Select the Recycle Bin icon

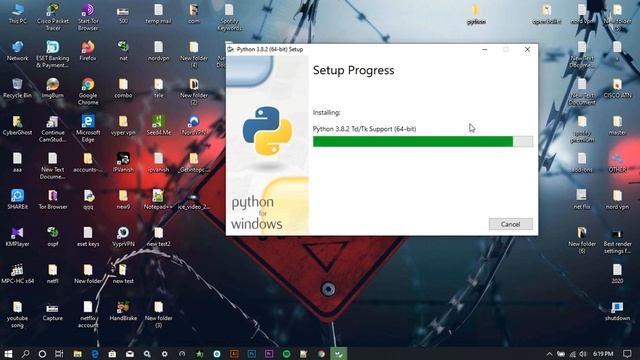coord(17,88)
